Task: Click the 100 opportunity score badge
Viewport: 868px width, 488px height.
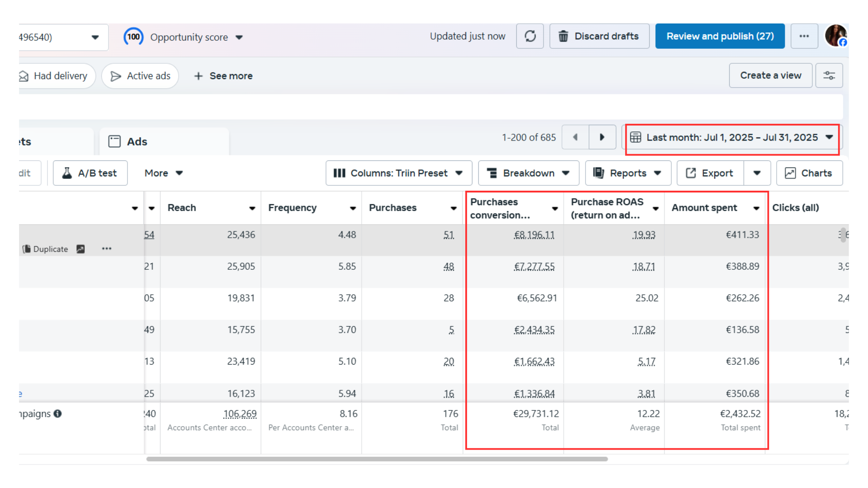Action: (x=133, y=37)
